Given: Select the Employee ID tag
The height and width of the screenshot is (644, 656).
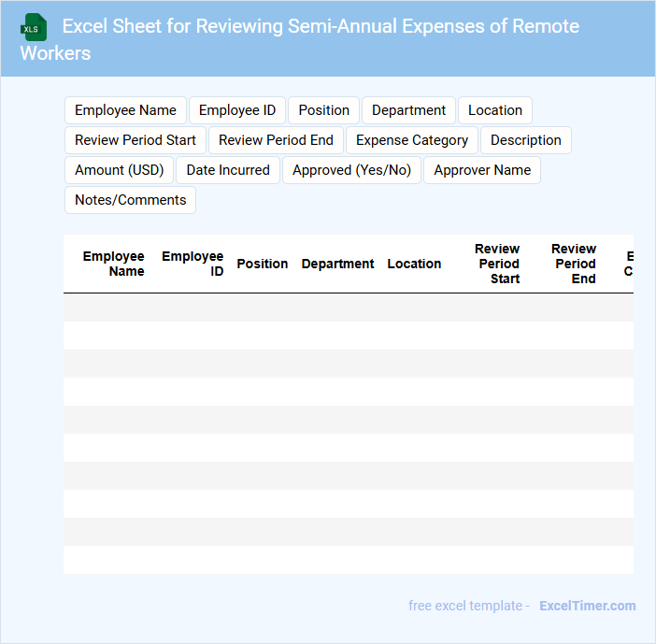Looking at the screenshot, I should [x=237, y=110].
